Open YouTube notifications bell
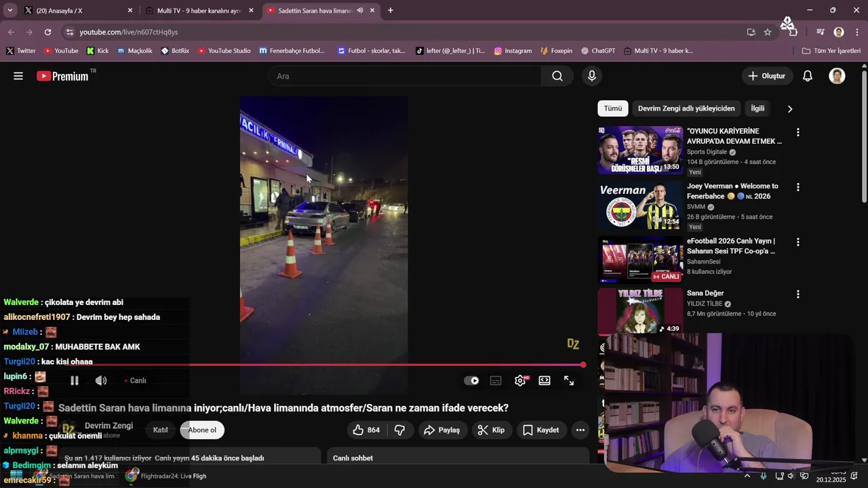The width and height of the screenshot is (868, 488). pos(808,76)
